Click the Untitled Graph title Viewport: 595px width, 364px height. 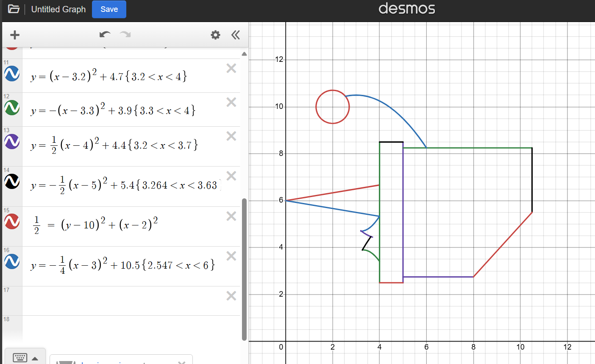(58, 9)
